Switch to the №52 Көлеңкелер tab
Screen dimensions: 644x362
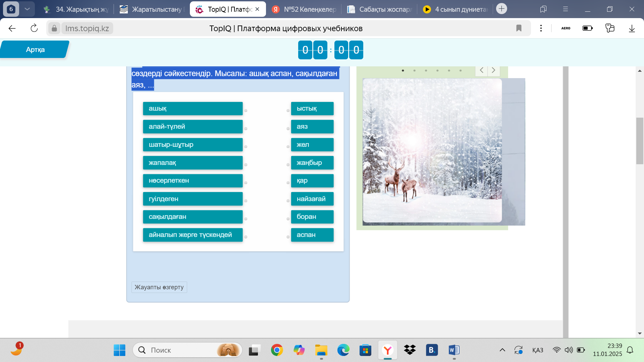pos(305,9)
